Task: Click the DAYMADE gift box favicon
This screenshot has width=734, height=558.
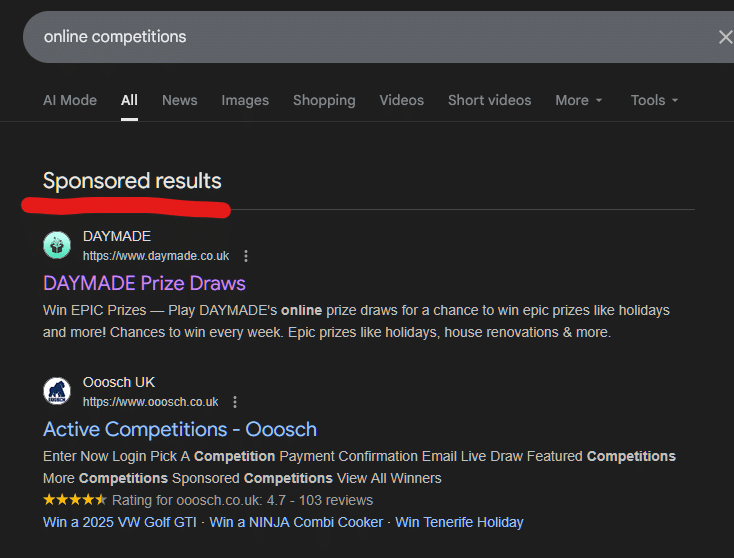Action: [57, 245]
